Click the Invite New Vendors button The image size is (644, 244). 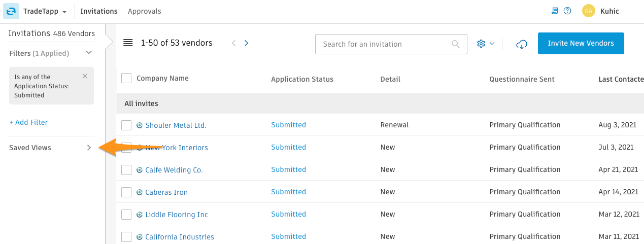[x=581, y=43]
